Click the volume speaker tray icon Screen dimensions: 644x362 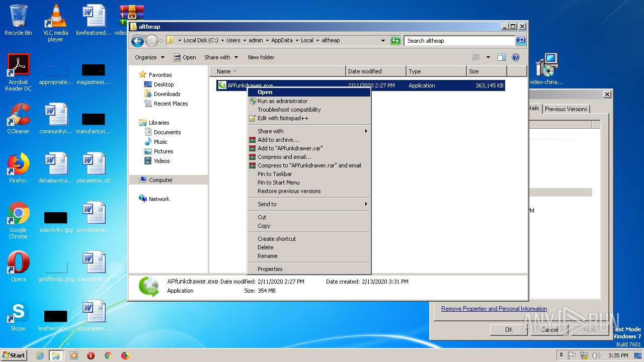pyautogui.click(x=595, y=355)
